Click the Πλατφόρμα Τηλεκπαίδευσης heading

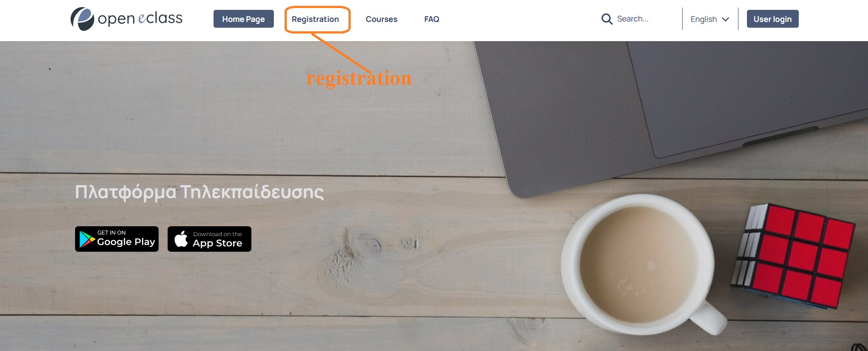[x=199, y=192]
